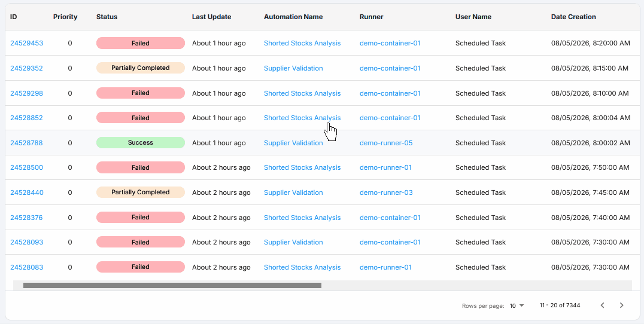Open runner demo-runner-01 for task 24528500
Screen dimensions: 644x324
click(385, 167)
